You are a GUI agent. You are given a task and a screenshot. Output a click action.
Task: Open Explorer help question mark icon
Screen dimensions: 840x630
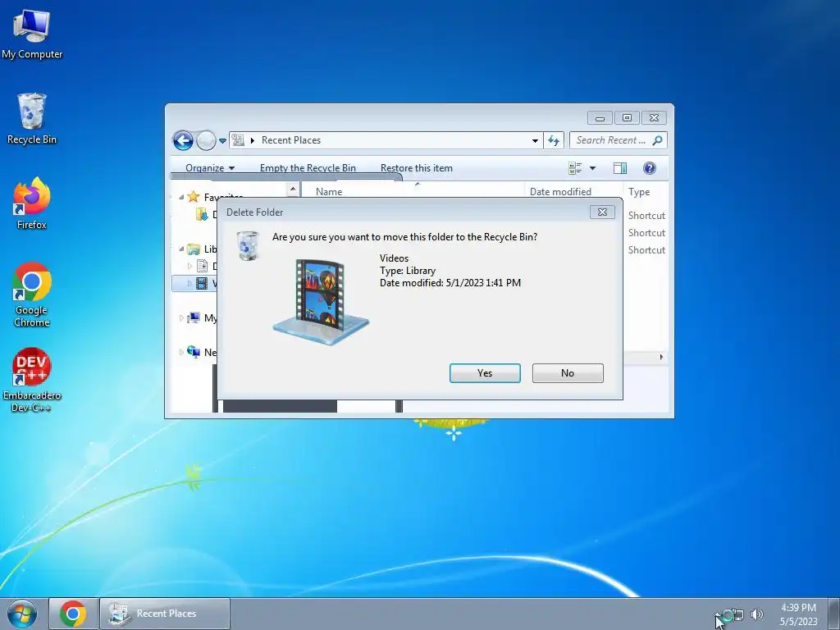(650, 168)
